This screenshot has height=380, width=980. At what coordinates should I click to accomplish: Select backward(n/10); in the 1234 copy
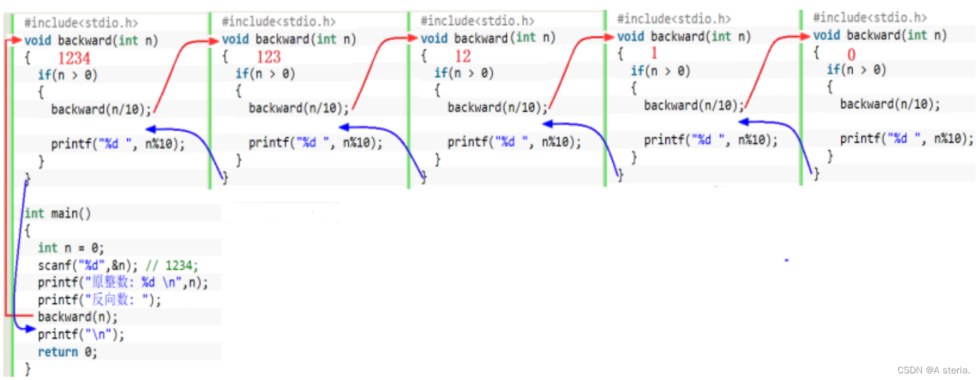click(x=102, y=110)
